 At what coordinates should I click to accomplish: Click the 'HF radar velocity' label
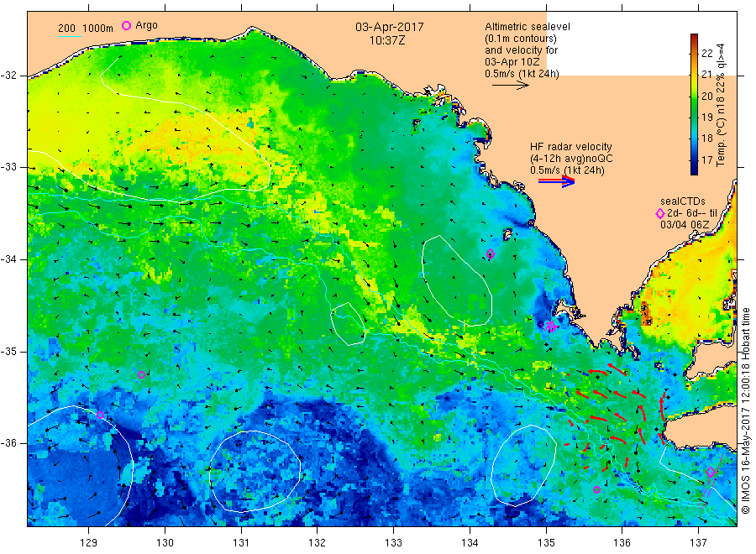(x=571, y=147)
